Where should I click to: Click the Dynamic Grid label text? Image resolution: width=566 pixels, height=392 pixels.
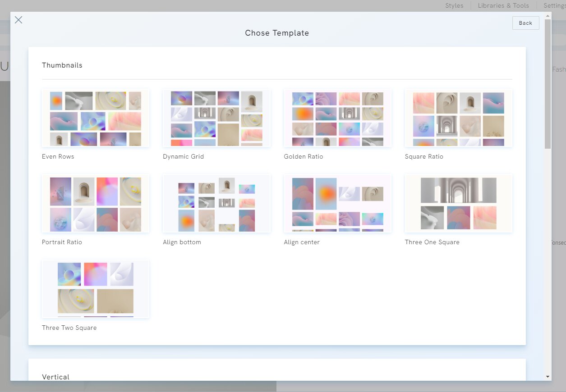[184, 157]
